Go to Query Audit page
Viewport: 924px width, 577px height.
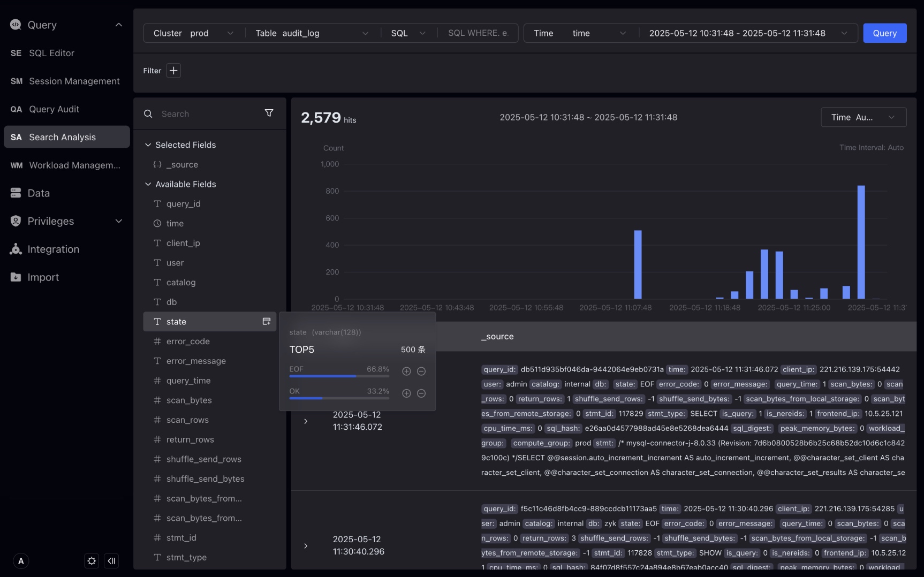[x=54, y=109]
